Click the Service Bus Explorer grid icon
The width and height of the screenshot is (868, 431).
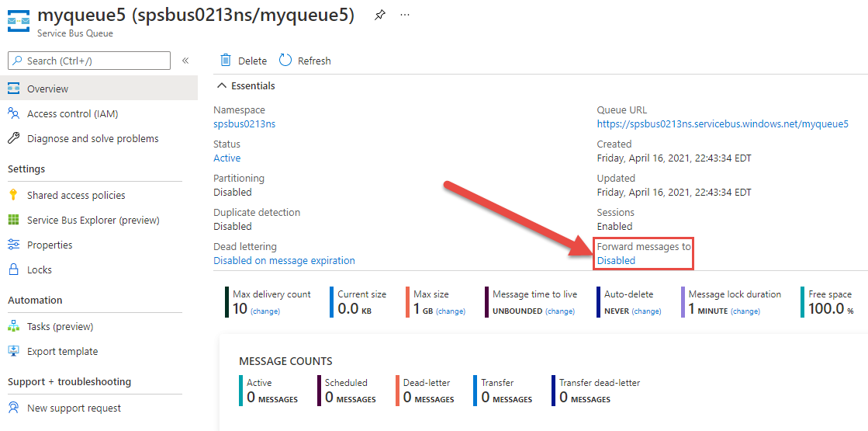[14, 220]
